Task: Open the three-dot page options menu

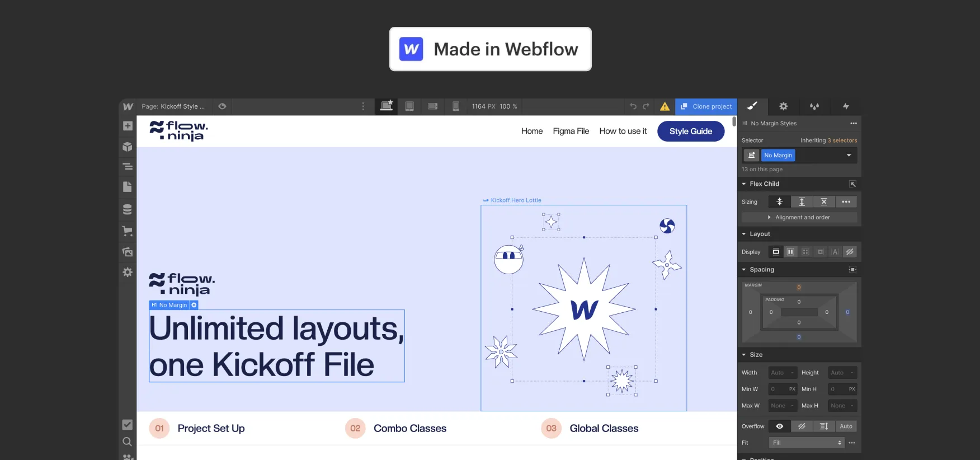Action: click(x=363, y=106)
